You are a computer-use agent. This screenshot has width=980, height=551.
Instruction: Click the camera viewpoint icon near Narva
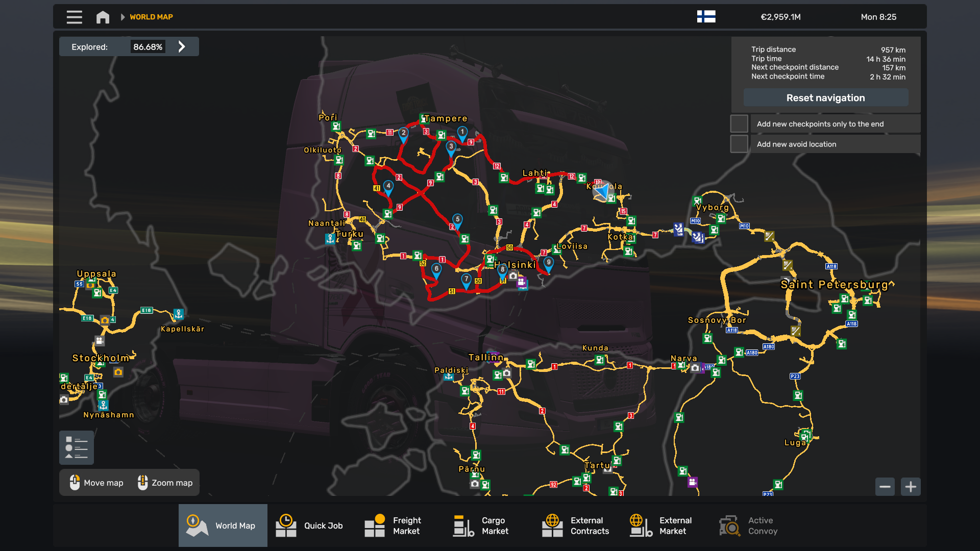695,367
